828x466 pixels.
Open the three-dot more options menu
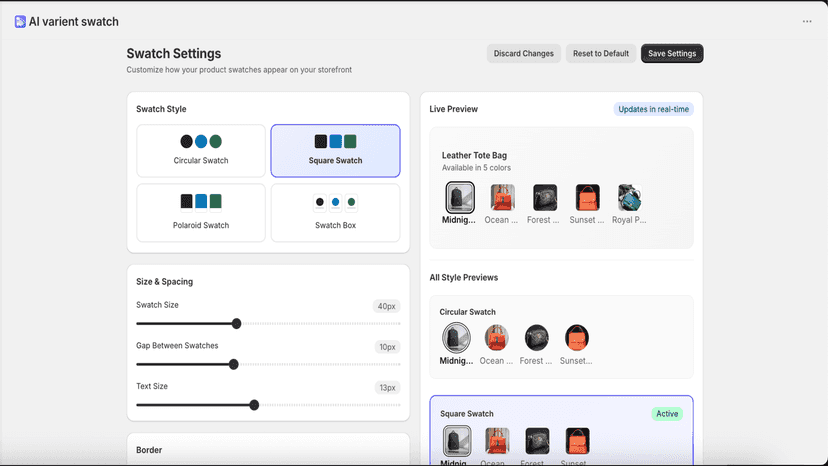tap(807, 22)
